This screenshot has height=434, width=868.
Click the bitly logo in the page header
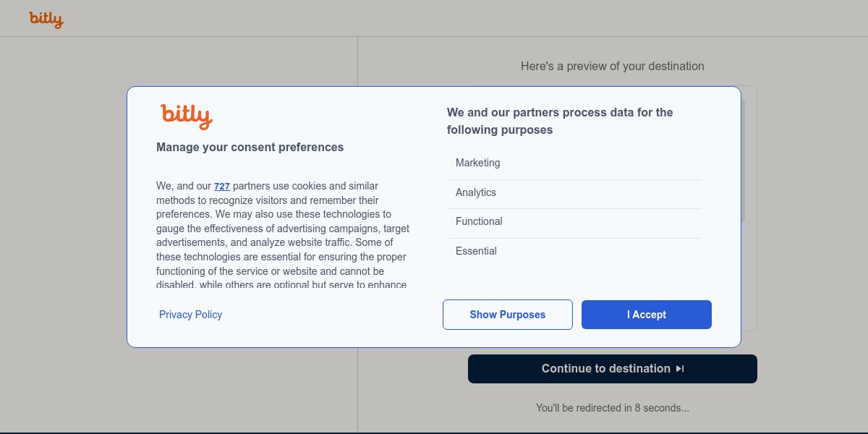pos(46,20)
